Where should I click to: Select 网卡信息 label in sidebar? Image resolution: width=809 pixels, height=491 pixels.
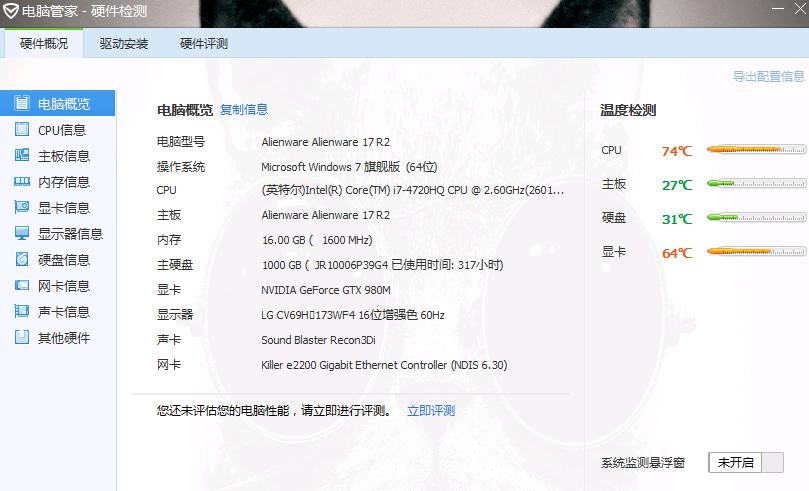click(64, 286)
